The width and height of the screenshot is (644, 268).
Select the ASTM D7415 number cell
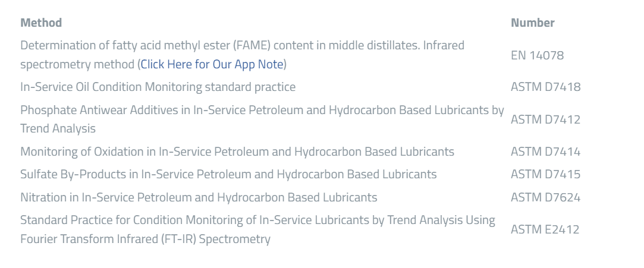545,174
